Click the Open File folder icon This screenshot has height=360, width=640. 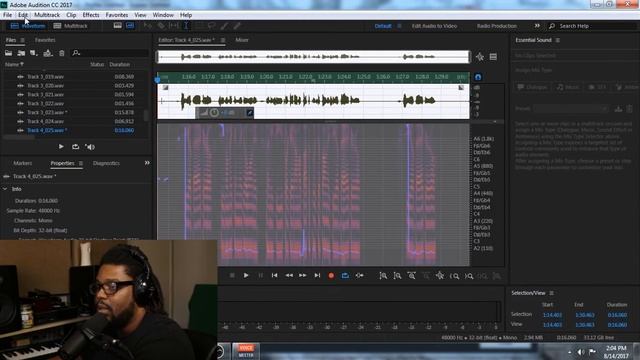point(8,53)
